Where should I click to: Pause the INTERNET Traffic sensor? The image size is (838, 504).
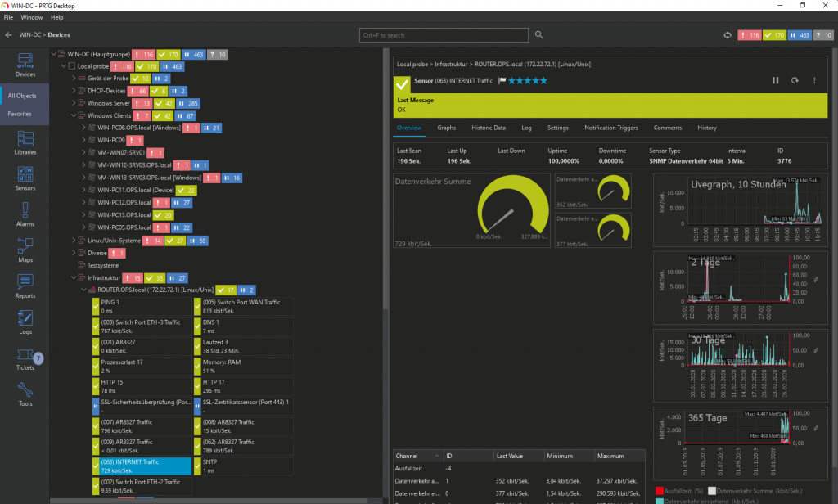coord(775,80)
